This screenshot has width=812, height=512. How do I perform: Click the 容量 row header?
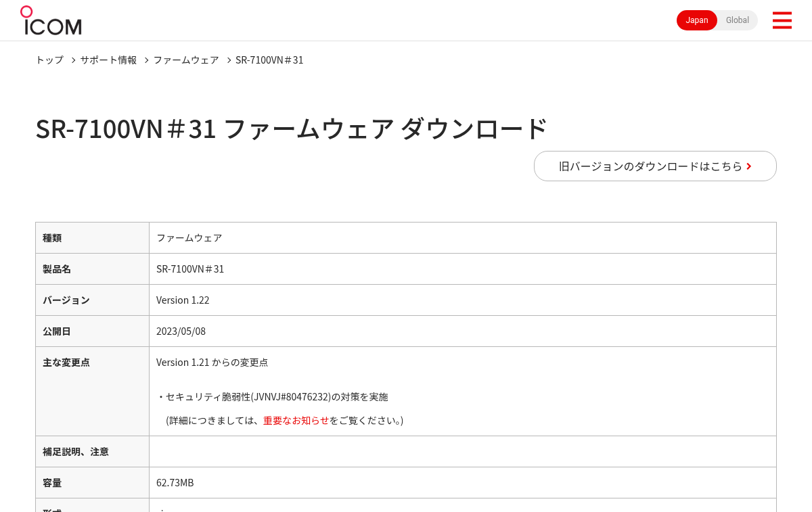[x=93, y=483]
